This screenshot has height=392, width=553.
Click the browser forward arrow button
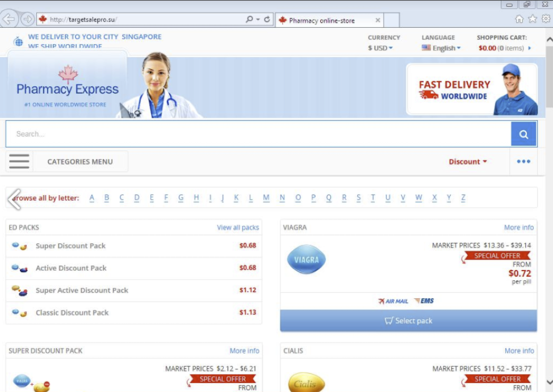(x=27, y=19)
